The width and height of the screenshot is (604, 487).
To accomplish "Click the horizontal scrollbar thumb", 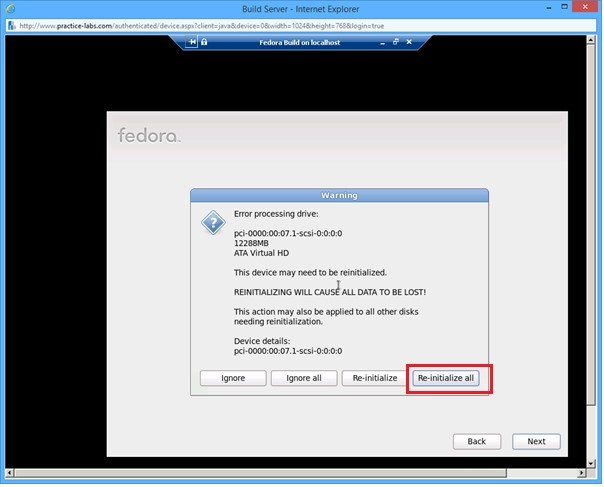I will tap(261, 473).
